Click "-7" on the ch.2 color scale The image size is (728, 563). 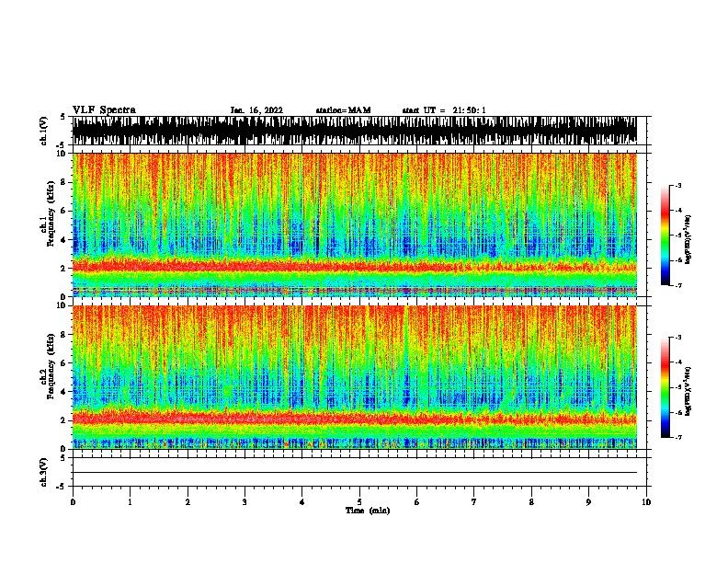click(x=678, y=437)
